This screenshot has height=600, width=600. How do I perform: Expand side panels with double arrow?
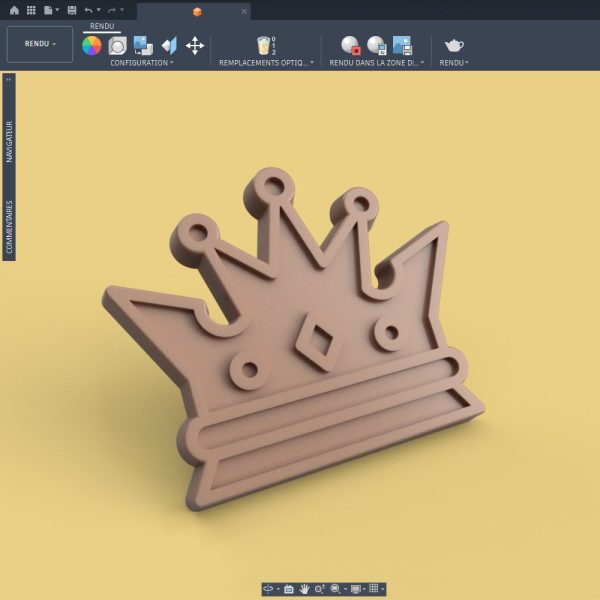coord(9,80)
